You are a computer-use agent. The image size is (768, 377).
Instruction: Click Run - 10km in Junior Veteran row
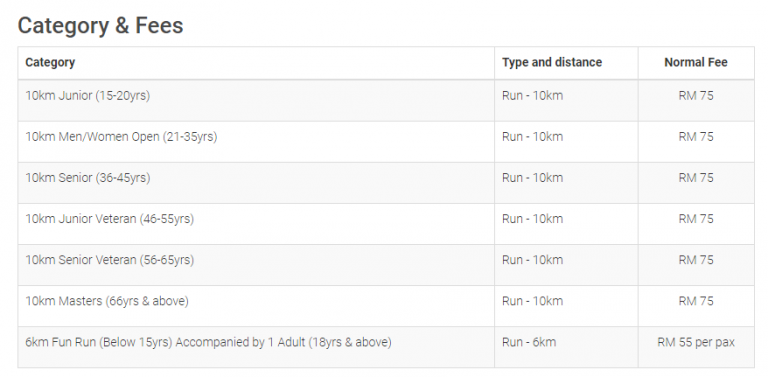[x=532, y=219]
